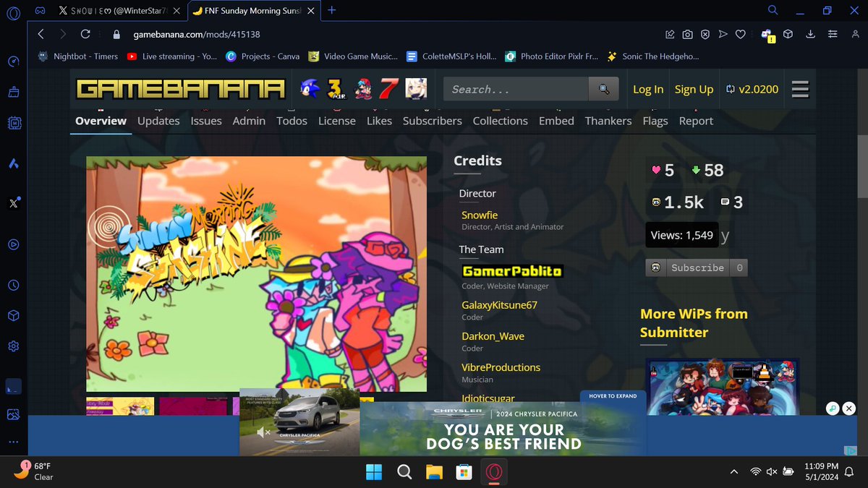Screen dimensions: 868x488
Task: Open Live streaming YouTube bookmark
Action: tap(171, 56)
